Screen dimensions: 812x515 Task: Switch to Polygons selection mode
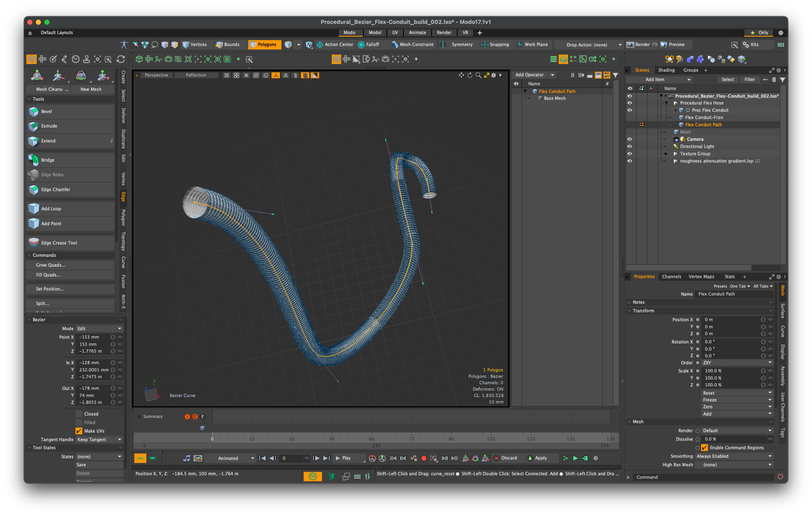[264, 45]
